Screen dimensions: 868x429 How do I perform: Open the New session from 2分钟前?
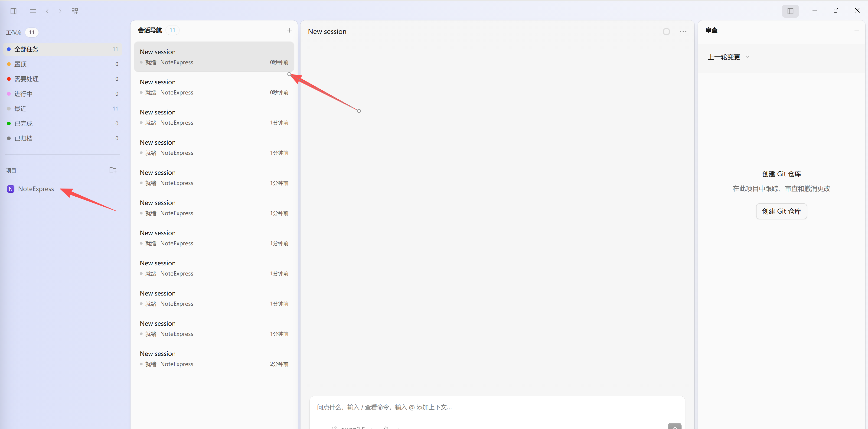[214, 359]
